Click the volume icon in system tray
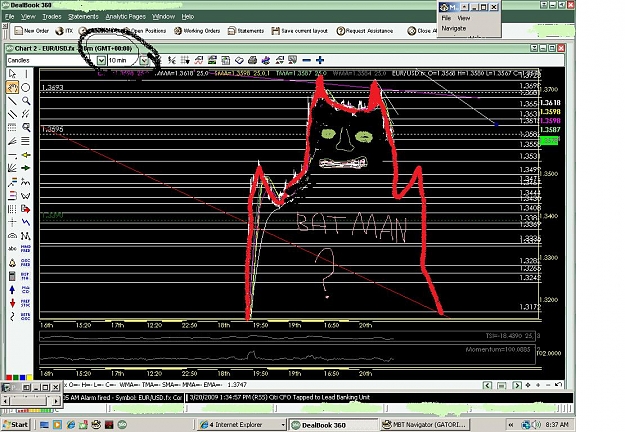The width and height of the screenshot is (625, 432). click(537, 425)
